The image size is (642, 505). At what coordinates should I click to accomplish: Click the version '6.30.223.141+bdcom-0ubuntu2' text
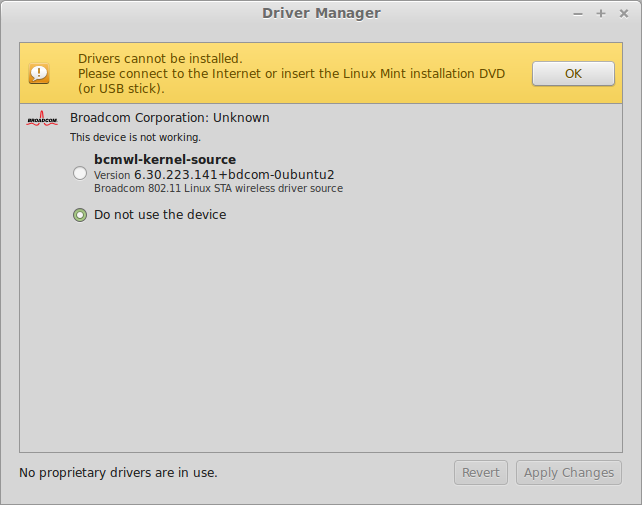(234, 175)
